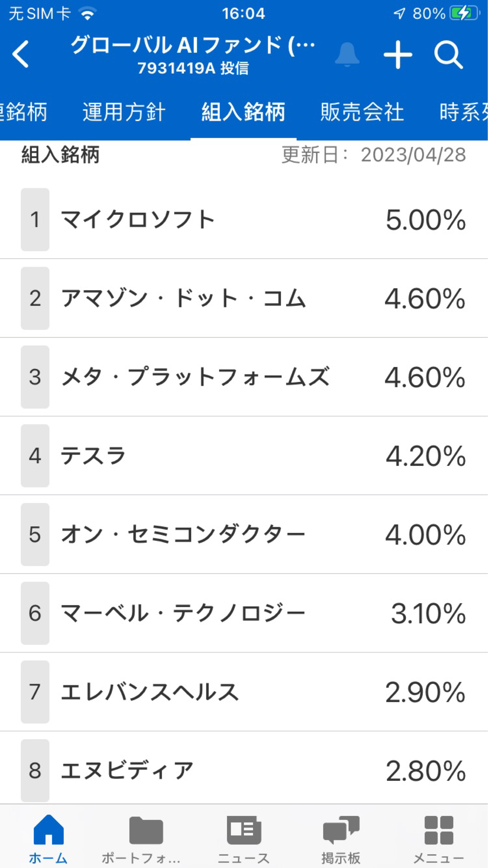Tap the plus icon to add fund

point(398,54)
